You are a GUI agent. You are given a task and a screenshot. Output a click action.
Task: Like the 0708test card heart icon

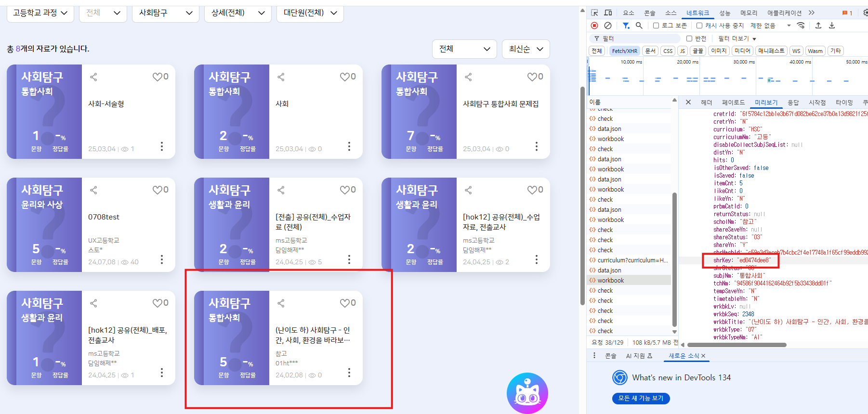[x=158, y=190]
